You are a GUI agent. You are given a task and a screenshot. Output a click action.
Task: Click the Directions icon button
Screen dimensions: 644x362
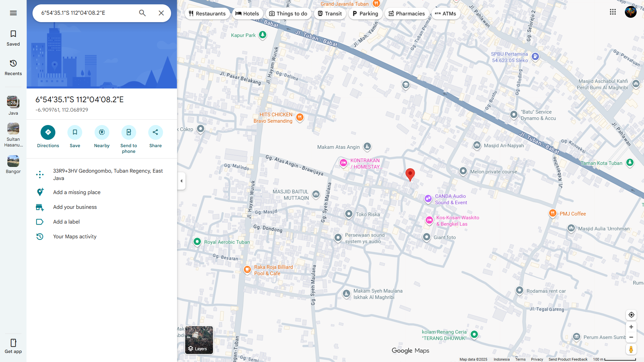point(48,132)
